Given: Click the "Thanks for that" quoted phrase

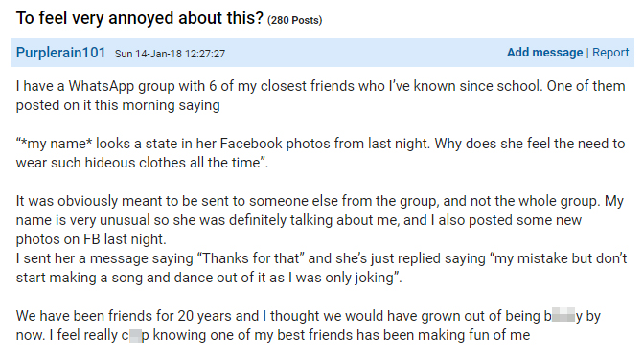Looking at the screenshot, I should click(250, 258).
